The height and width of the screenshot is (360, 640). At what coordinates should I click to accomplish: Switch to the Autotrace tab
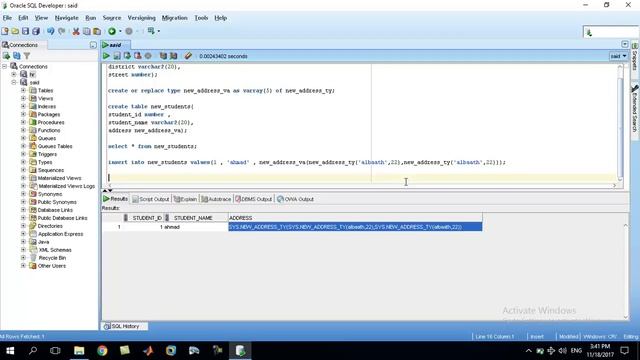216,199
